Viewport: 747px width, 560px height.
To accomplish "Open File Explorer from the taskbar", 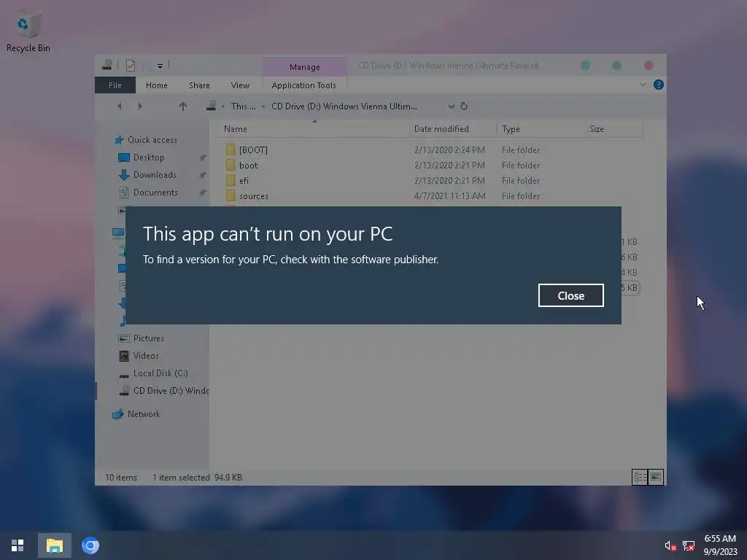I will [x=54, y=545].
